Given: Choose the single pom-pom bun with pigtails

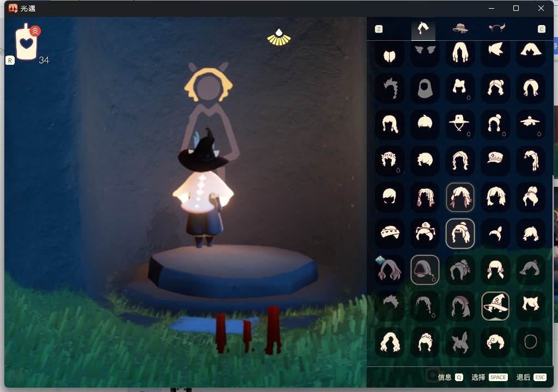Looking at the screenshot, I should coord(495,124).
